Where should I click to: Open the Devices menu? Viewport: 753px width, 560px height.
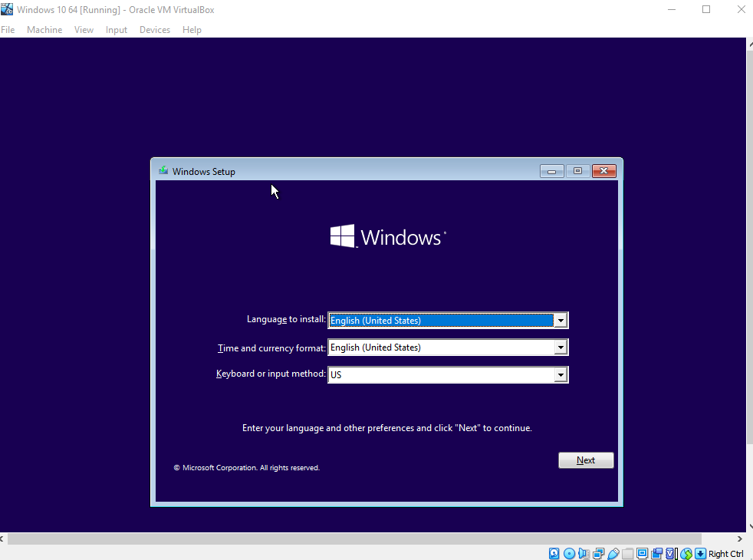155,29
